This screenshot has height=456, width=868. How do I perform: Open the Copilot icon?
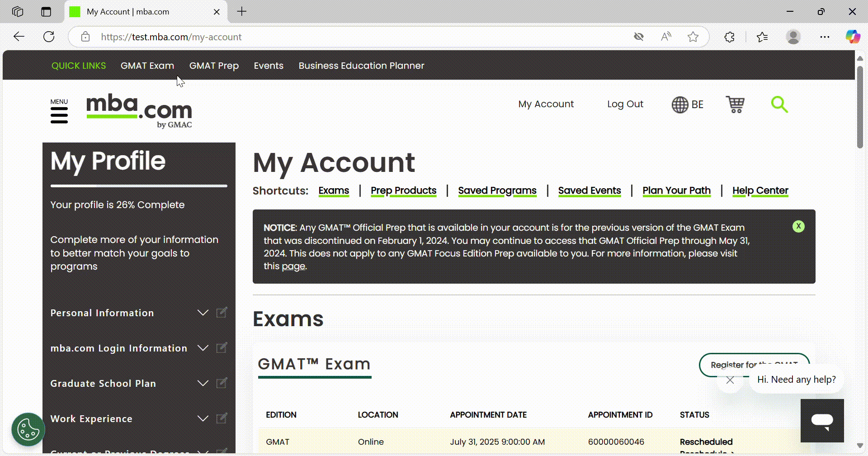853,37
